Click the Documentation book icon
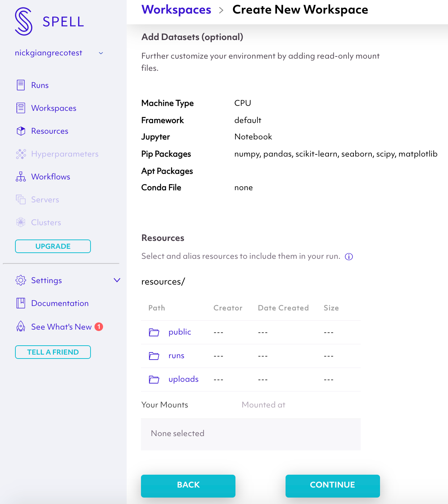Image resolution: width=448 pixels, height=504 pixels. pyautogui.click(x=21, y=303)
